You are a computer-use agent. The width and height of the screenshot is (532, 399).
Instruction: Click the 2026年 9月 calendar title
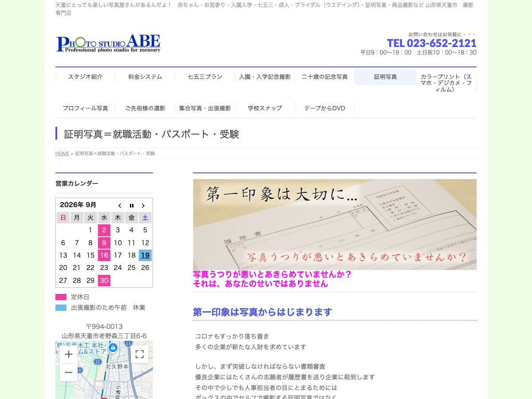[78, 205]
